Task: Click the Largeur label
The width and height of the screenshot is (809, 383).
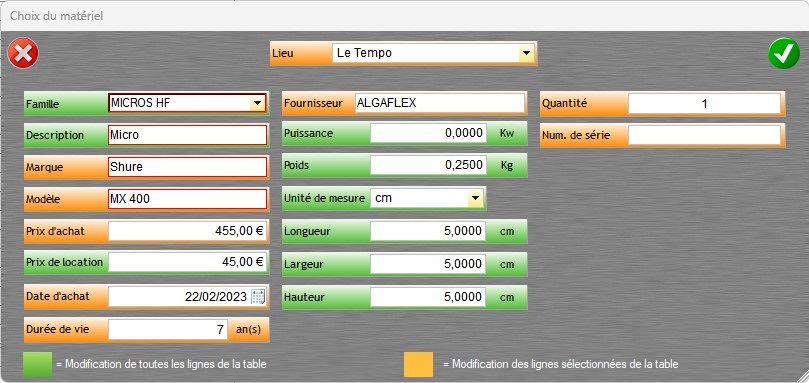Action: point(304,264)
